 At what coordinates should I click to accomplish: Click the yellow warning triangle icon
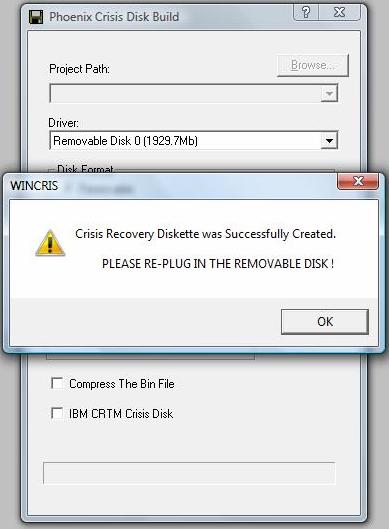50,243
